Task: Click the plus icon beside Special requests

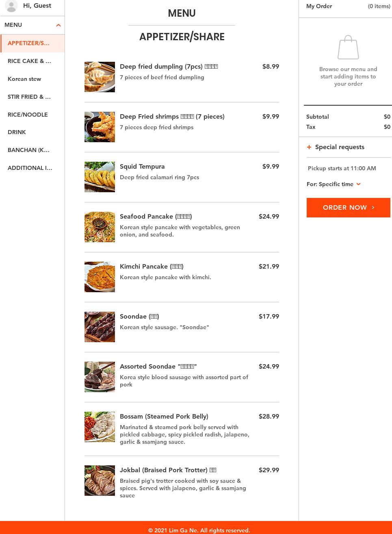Action: (x=309, y=147)
